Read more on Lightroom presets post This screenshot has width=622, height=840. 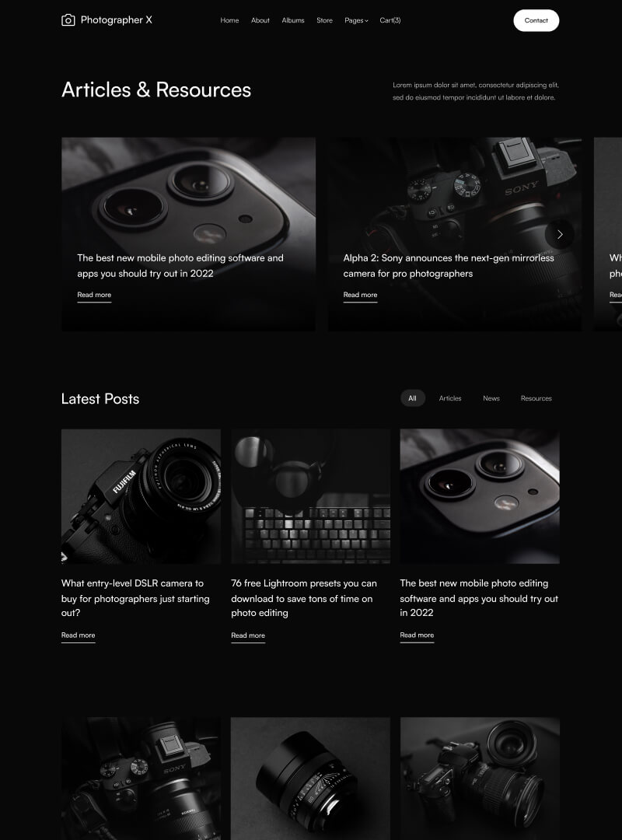248,636
